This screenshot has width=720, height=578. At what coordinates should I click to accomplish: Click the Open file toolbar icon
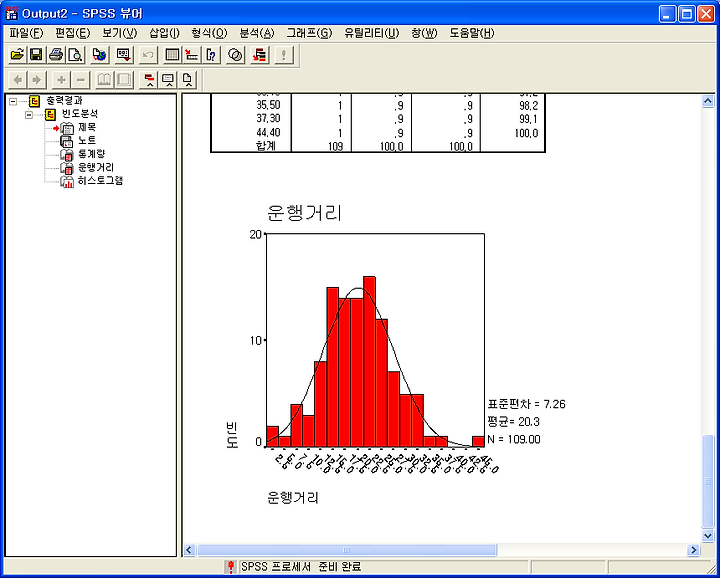click(x=17, y=55)
